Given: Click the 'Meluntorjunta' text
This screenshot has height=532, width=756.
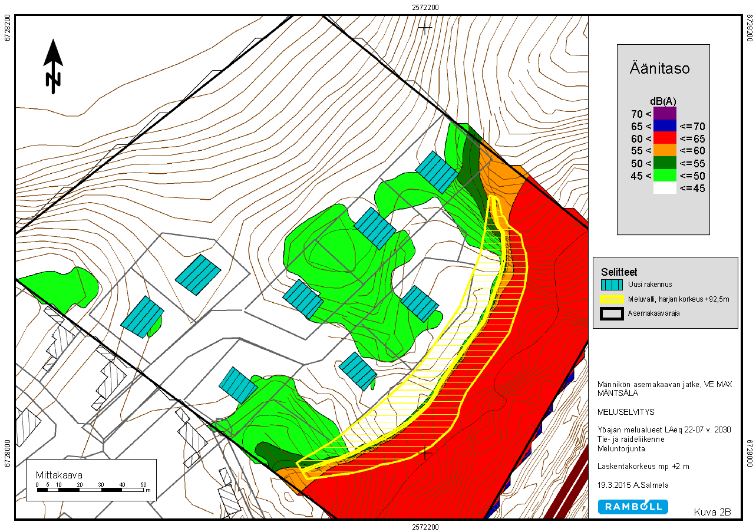Looking at the screenshot, I should click(620, 448).
